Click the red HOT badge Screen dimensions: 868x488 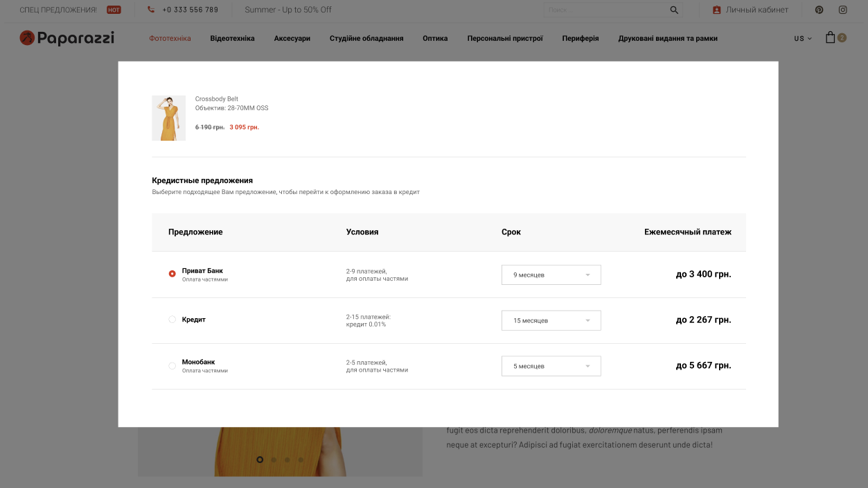(x=114, y=10)
